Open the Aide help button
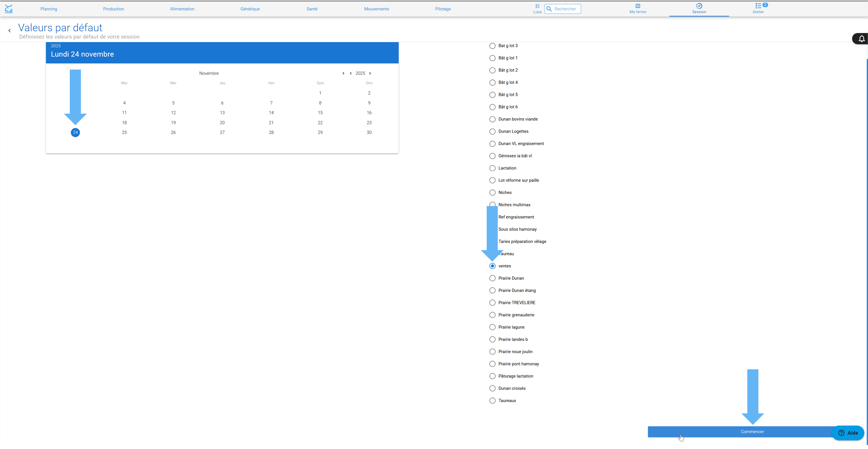The image size is (868, 449). 848,433
